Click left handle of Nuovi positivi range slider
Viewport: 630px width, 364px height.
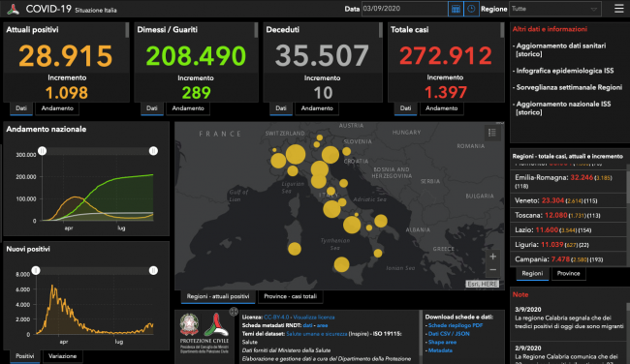coord(36,270)
